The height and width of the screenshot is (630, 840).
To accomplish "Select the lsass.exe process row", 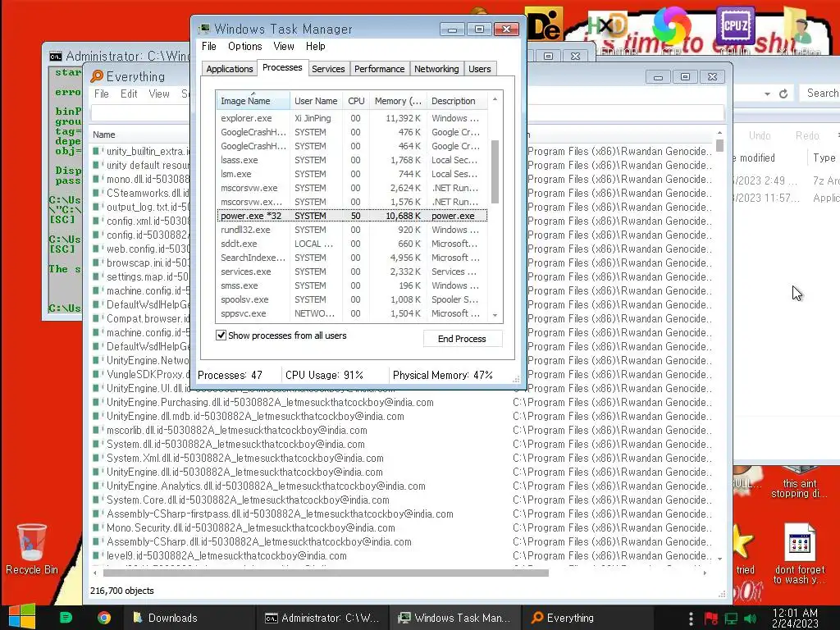I will click(x=352, y=160).
